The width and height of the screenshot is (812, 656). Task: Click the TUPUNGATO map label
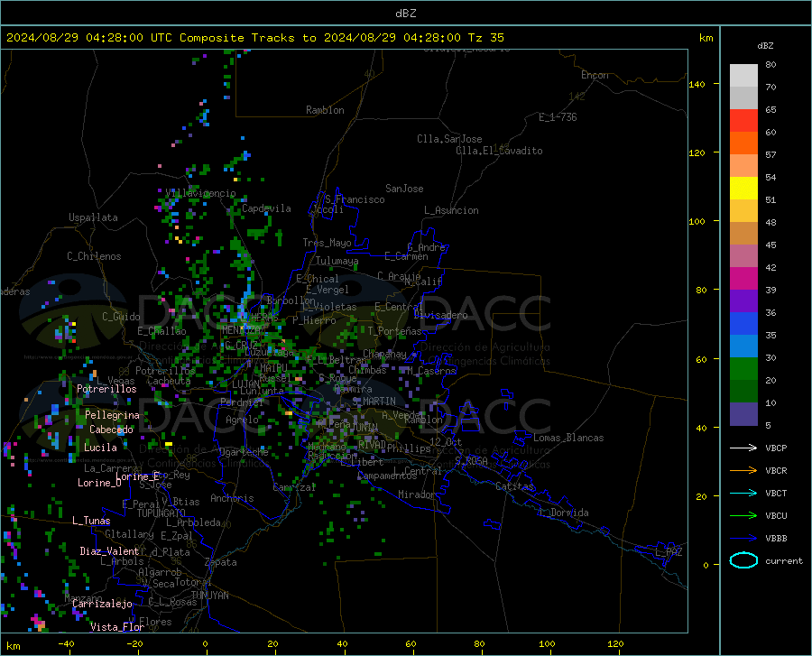161,513
